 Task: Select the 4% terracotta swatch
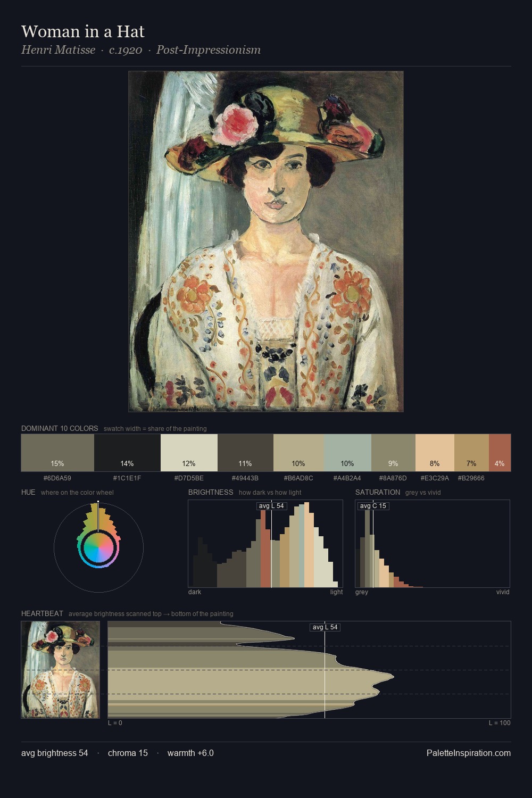pyautogui.click(x=500, y=453)
